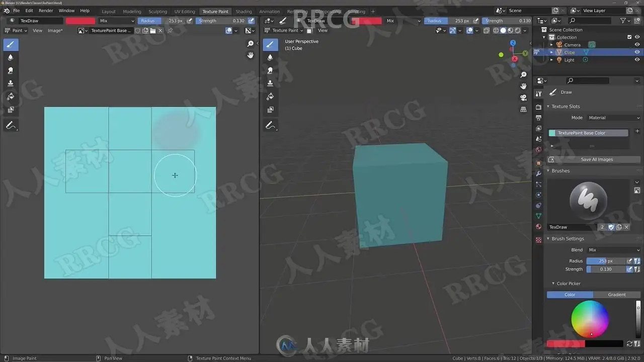Select the Color mode button

pos(570,295)
